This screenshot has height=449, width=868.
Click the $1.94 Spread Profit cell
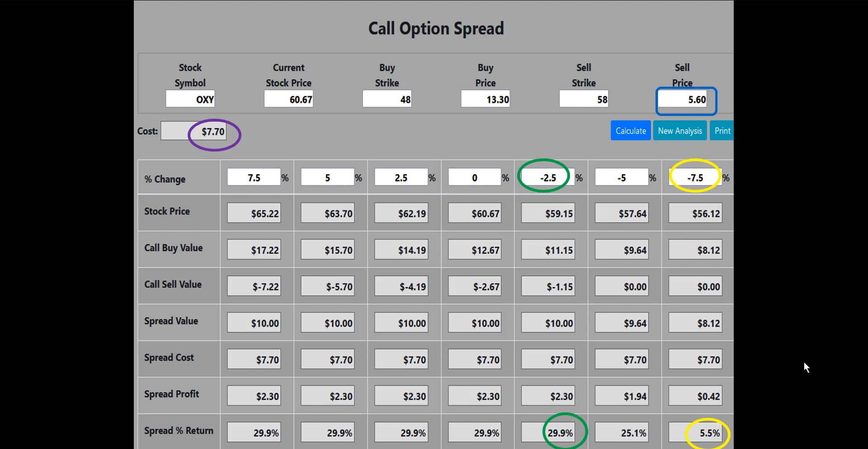[622, 396]
